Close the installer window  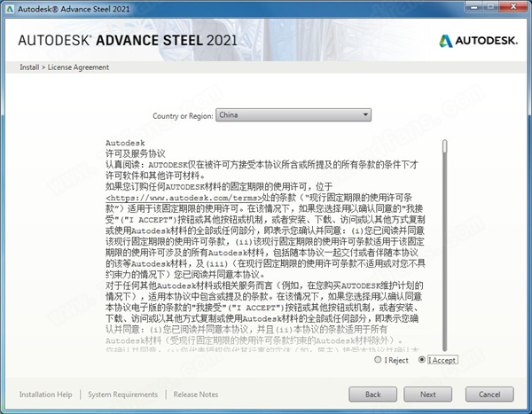coord(513,7)
